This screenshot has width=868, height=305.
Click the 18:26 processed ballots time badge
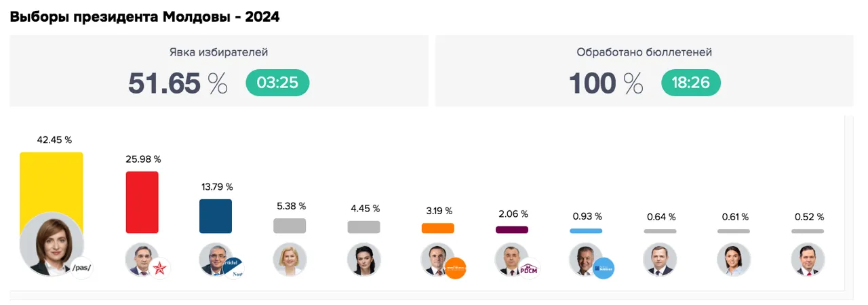tap(691, 83)
